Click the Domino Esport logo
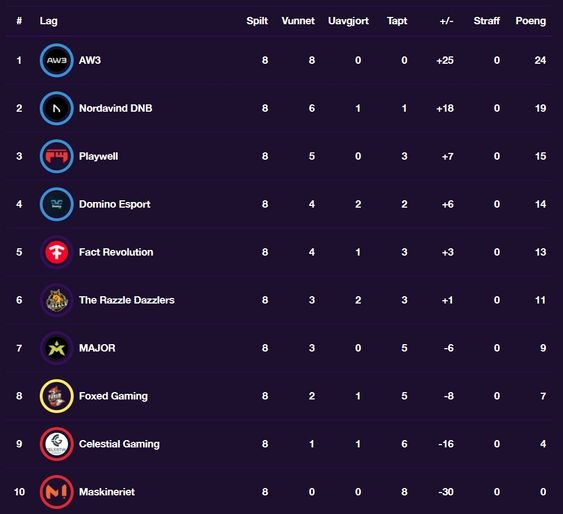Viewport: 563px width, 514px height. tap(57, 204)
